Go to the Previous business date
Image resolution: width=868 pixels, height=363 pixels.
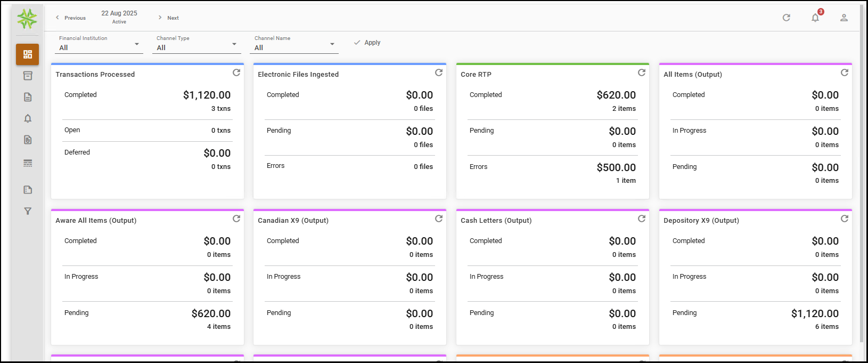(71, 18)
